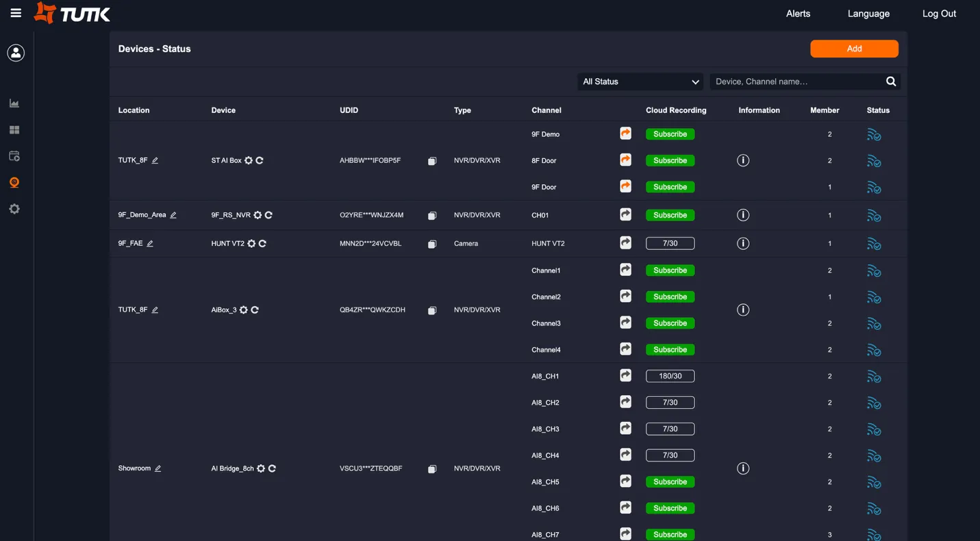Click the connection status icon for CH01

point(874,215)
